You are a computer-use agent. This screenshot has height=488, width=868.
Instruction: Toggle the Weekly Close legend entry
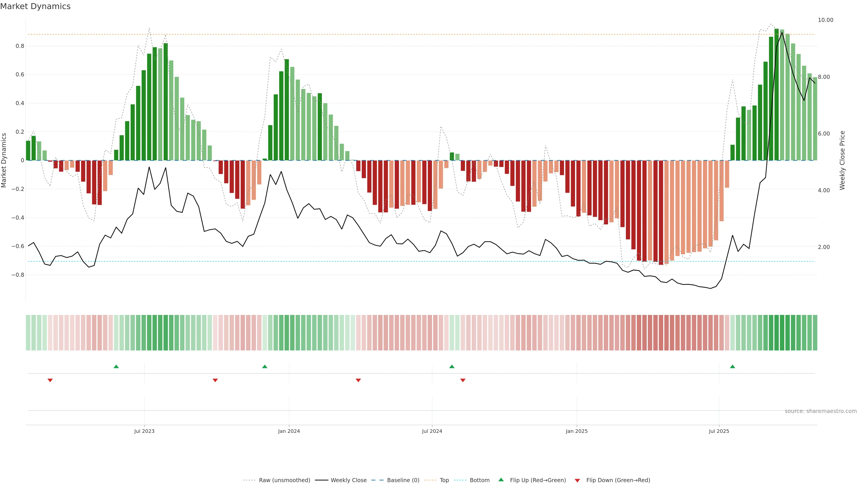(348, 480)
